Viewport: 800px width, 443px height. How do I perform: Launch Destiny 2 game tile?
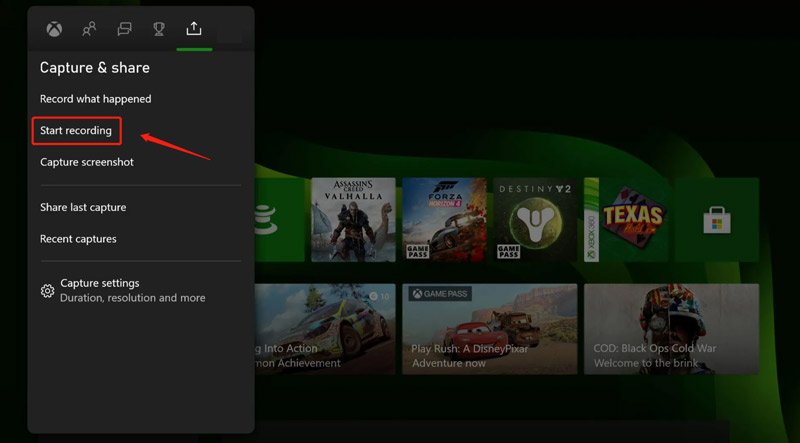point(535,219)
